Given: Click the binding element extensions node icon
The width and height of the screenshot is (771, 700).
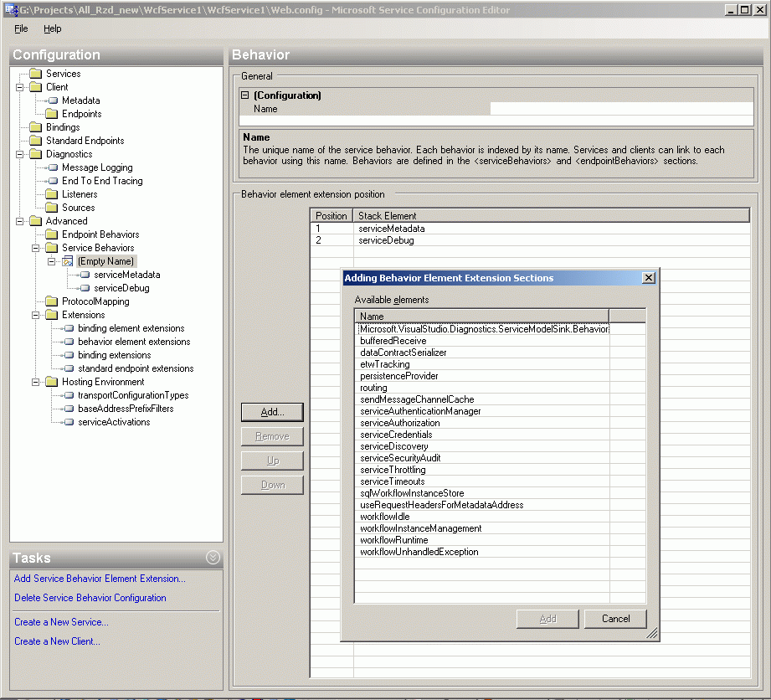Looking at the screenshot, I should coord(69,328).
